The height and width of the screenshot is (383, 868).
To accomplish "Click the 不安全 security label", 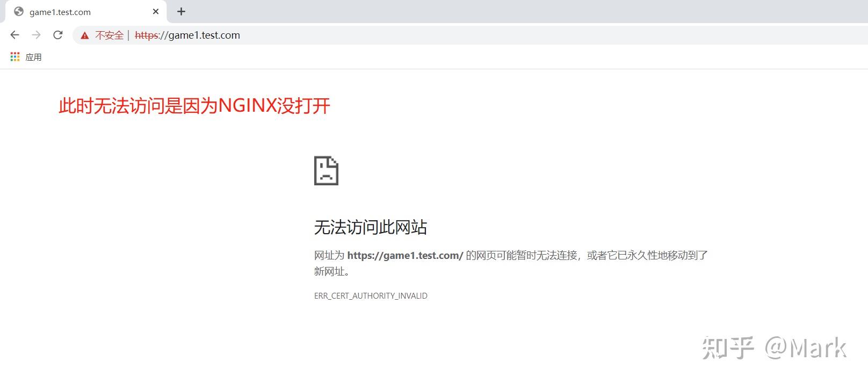I will click(x=110, y=35).
